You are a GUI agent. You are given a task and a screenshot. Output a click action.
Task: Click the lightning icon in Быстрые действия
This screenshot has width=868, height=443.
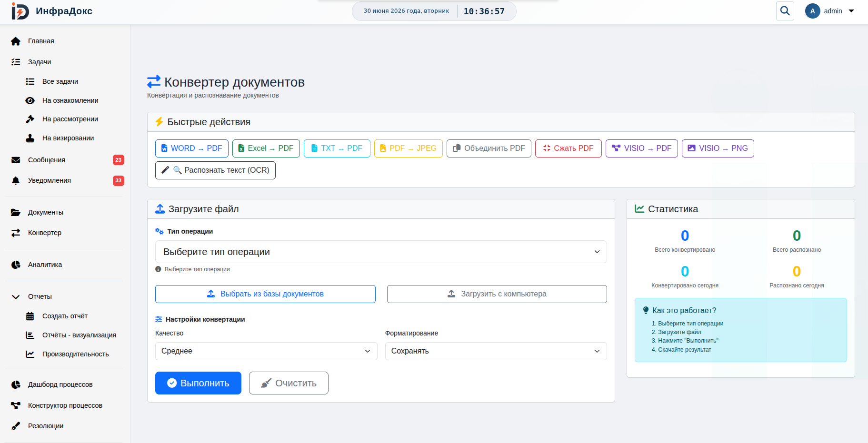[160, 122]
